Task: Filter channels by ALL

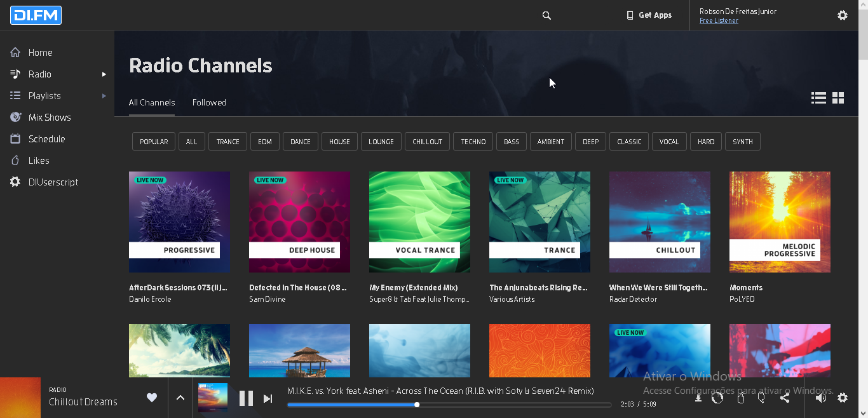Action: click(x=192, y=142)
